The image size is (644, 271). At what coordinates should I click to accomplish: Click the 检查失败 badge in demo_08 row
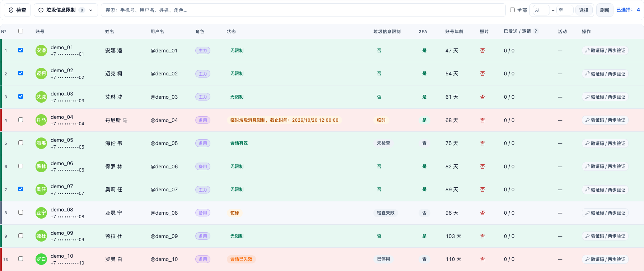pyautogui.click(x=386, y=213)
